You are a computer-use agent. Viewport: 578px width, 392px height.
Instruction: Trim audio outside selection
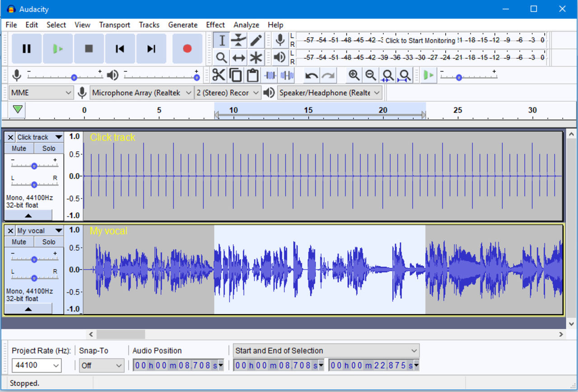[269, 75]
